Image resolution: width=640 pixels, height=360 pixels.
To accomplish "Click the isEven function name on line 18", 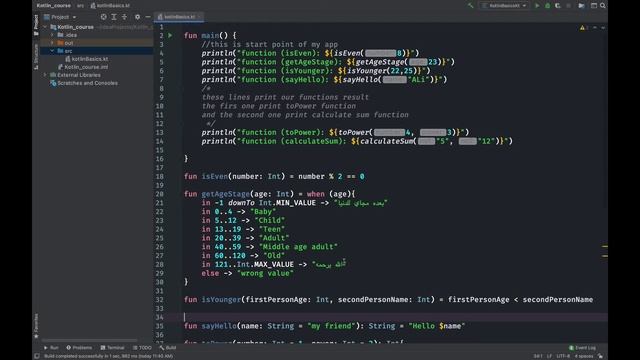I will click(x=215, y=176).
